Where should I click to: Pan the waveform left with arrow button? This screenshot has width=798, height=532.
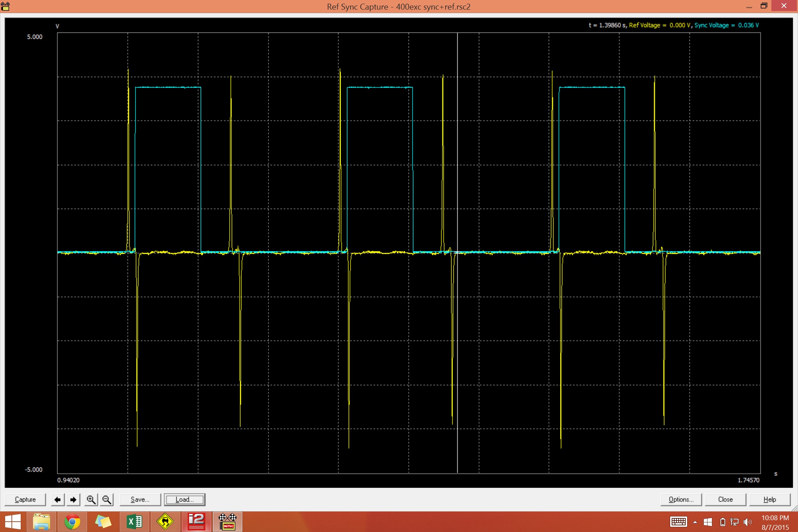pyautogui.click(x=58, y=499)
